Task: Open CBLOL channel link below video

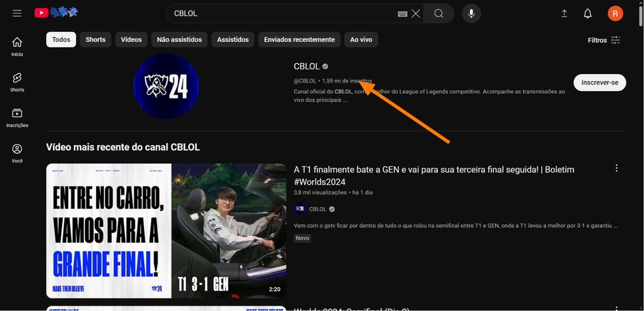Action: click(x=317, y=209)
